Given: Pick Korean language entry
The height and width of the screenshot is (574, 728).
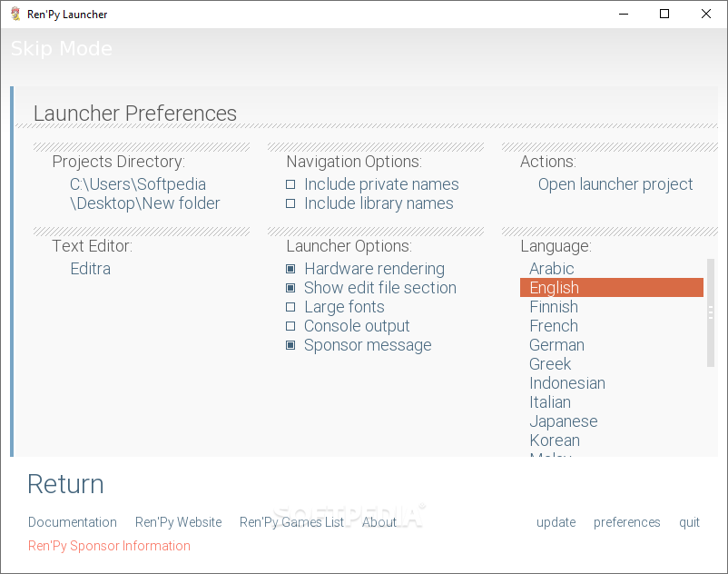Looking at the screenshot, I should pos(555,440).
